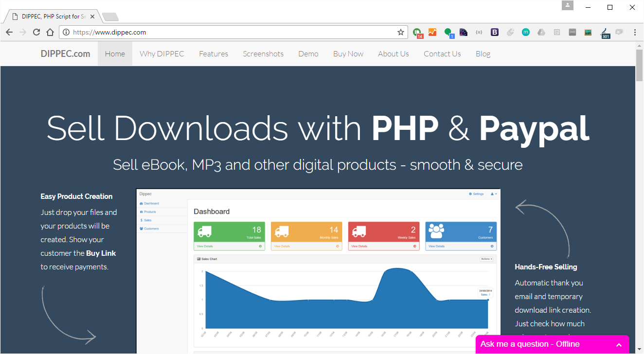Reload the dippec.com page
This screenshot has width=644, height=354.
(x=36, y=32)
